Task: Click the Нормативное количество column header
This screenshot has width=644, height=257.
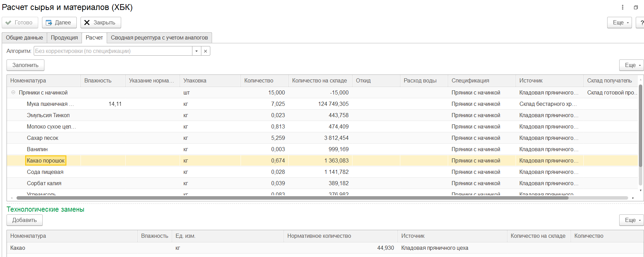Action: (340, 236)
